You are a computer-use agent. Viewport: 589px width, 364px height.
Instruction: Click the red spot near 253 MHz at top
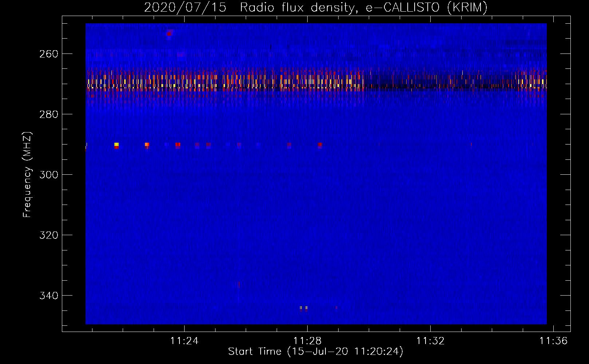click(x=169, y=34)
